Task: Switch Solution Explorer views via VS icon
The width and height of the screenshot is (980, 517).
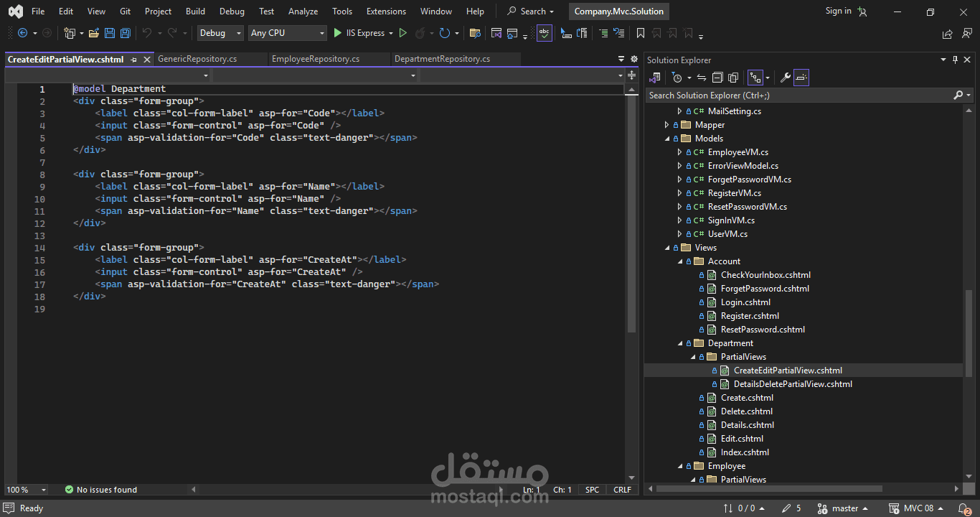Action: coord(655,78)
